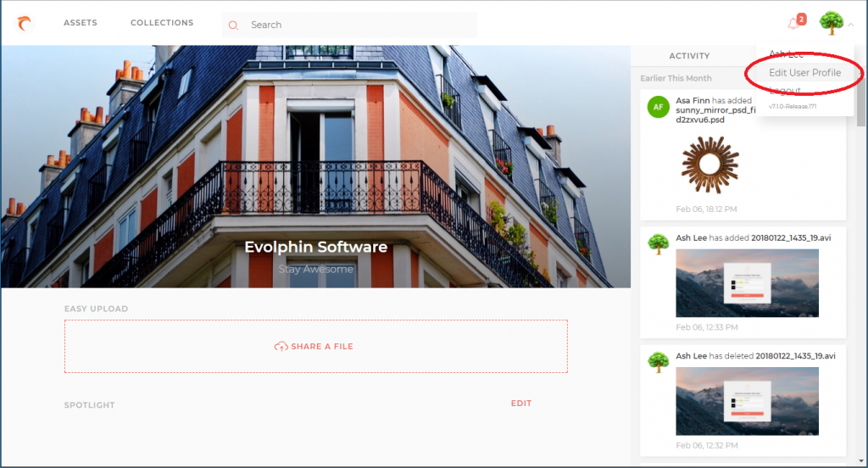Screen dimensions: 868x468
Task: Open the COLLECTIONS tab
Action: point(162,23)
